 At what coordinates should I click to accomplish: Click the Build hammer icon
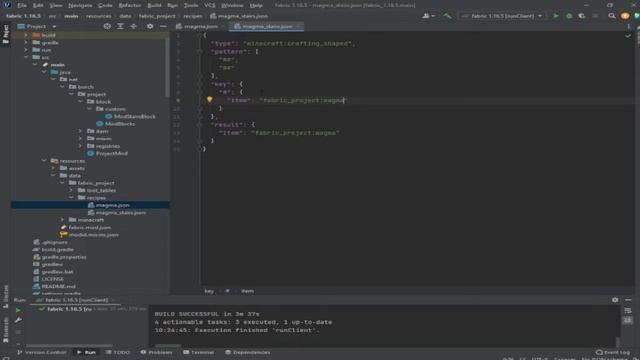(x=447, y=16)
